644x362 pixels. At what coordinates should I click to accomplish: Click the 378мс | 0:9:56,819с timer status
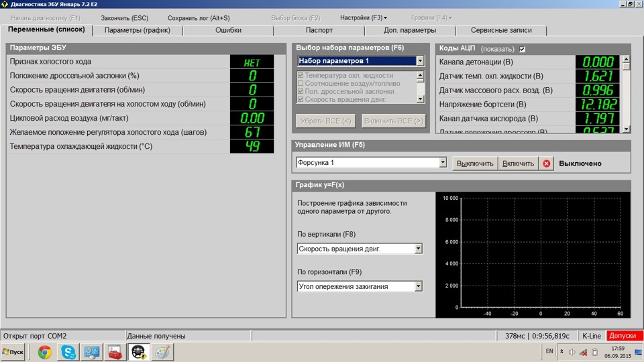point(537,336)
